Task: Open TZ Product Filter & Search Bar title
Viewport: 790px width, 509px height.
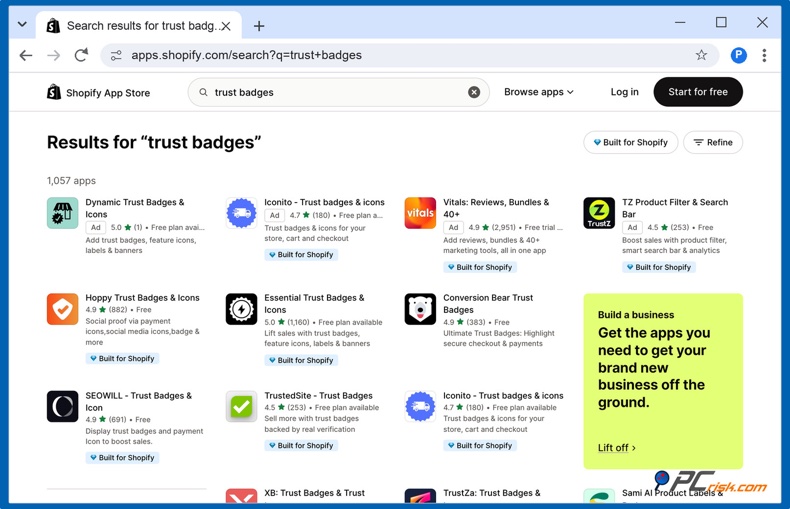Action: (675, 208)
